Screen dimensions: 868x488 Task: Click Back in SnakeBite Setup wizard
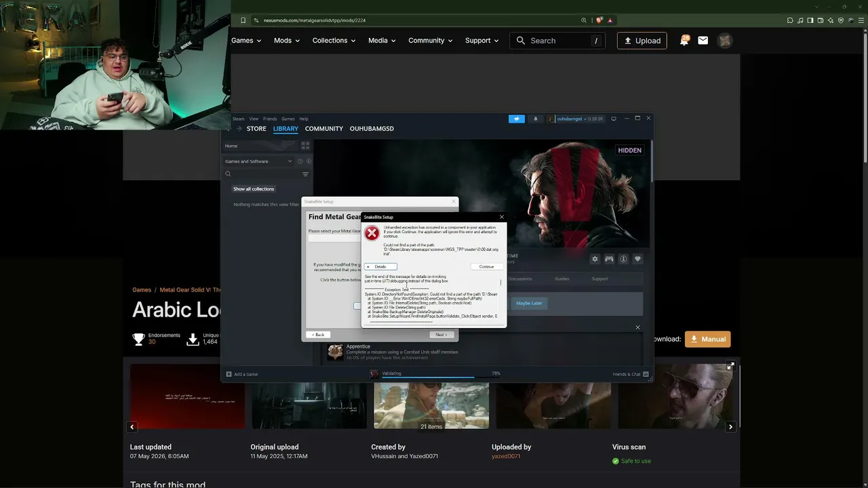point(319,334)
